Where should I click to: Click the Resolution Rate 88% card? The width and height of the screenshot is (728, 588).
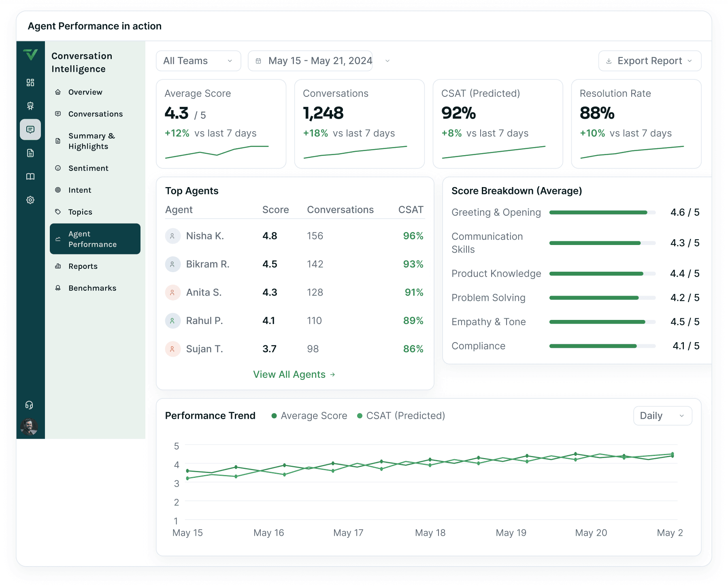[x=636, y=124]
